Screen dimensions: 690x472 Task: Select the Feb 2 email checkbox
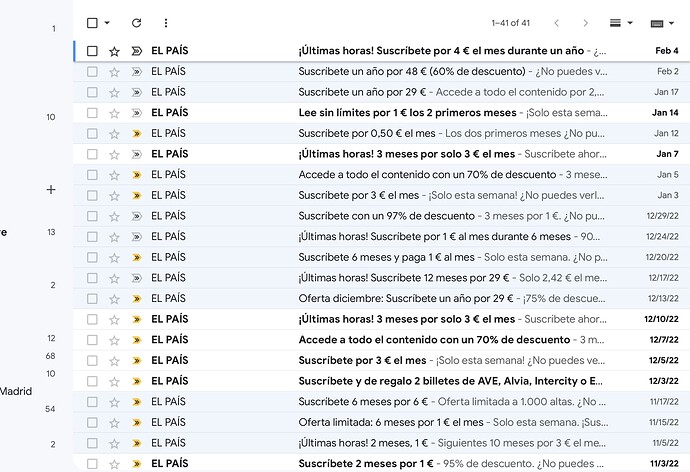92,72
